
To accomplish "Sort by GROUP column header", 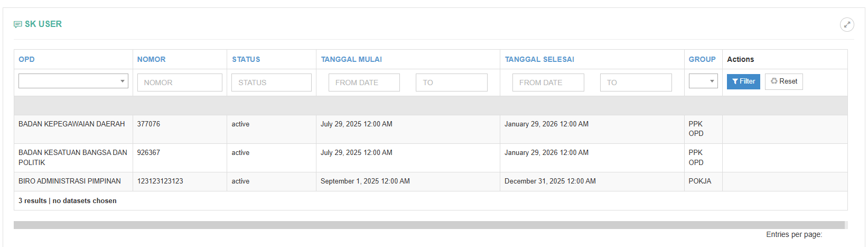I will [x=702, y=59].
